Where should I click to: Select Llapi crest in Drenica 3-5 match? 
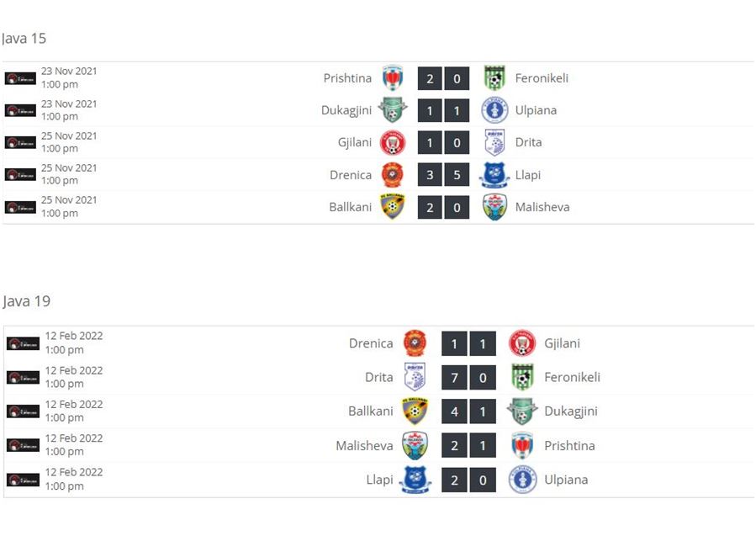[494, 175]
